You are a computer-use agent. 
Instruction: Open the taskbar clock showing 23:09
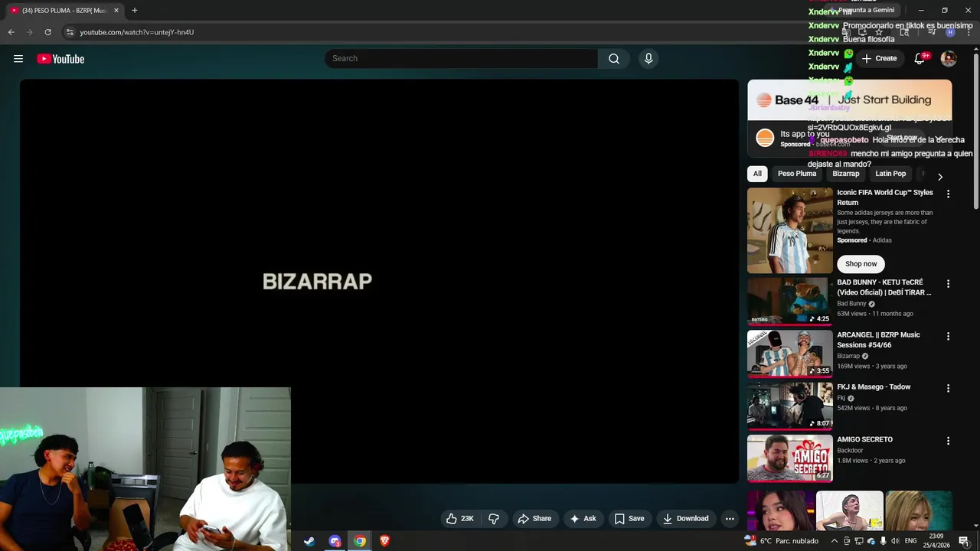point(936,541)
